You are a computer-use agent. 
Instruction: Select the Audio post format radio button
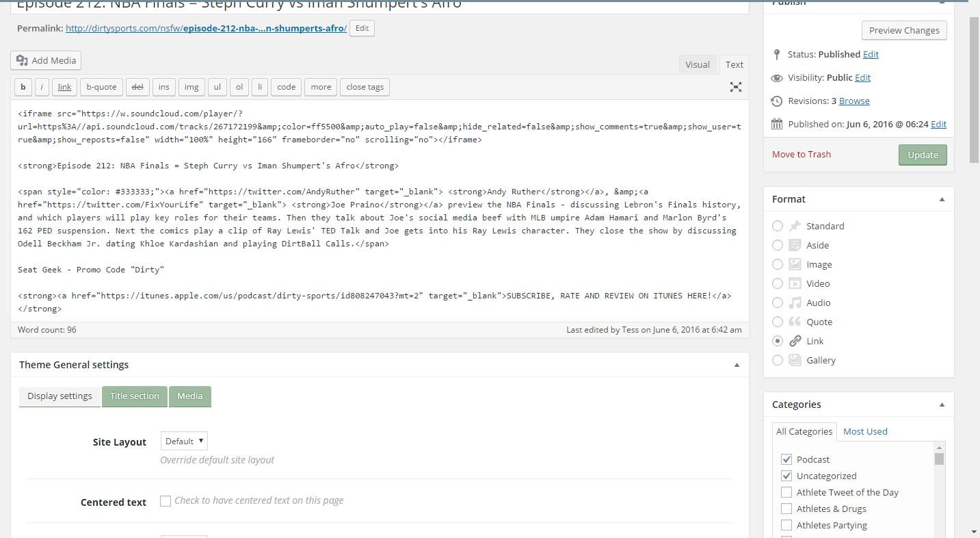[778, 303]
